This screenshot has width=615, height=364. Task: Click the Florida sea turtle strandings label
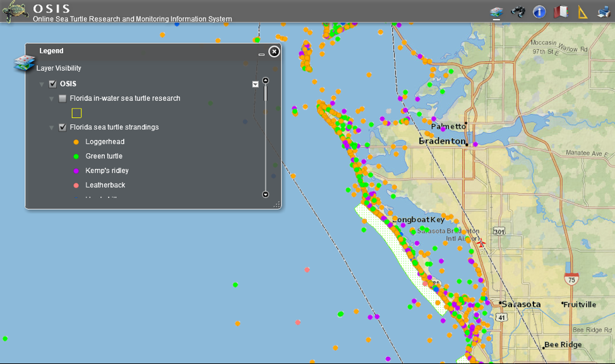(x=114, y=127)
